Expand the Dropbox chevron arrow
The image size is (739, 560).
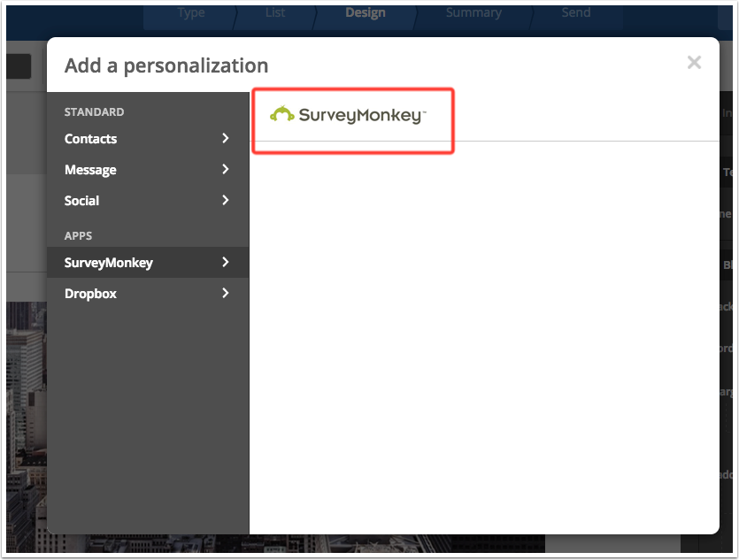[x=226, y=293]
